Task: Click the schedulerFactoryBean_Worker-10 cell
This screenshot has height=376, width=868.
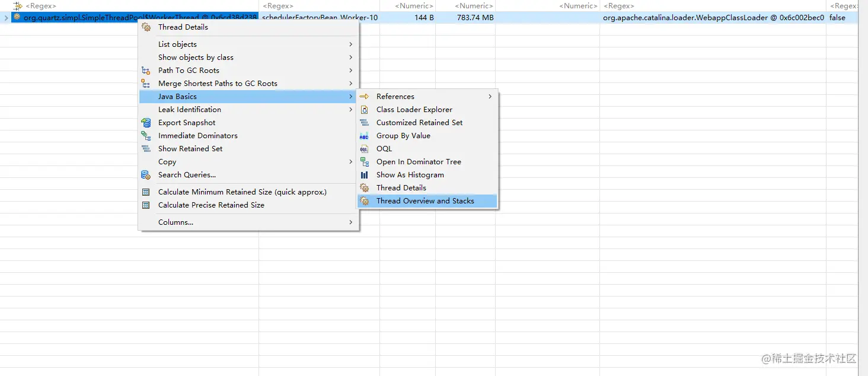Action: click(320, 18)
